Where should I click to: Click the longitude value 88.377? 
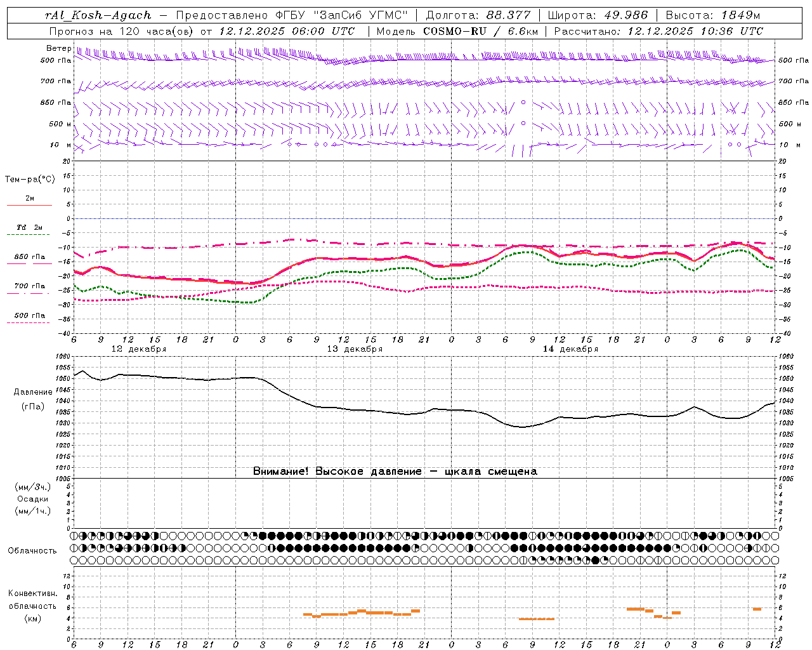pyautogui.click(x=508, y=16)
